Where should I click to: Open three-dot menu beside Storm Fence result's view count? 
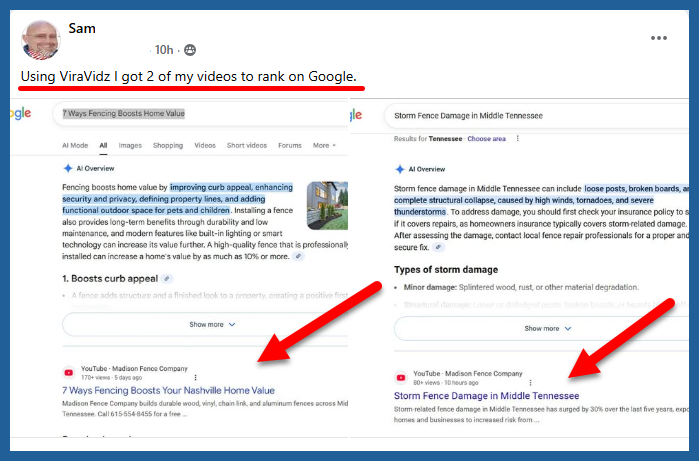tap(530, 381)
